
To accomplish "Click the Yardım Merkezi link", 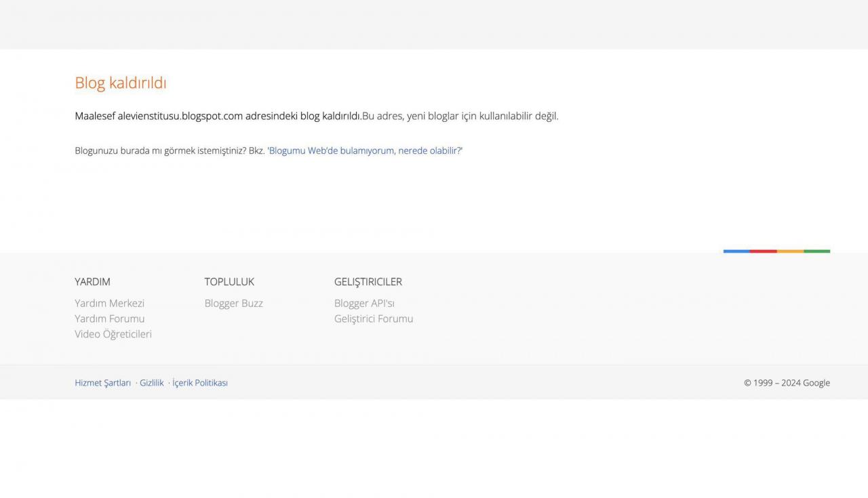I will click(x=109, y=303).
